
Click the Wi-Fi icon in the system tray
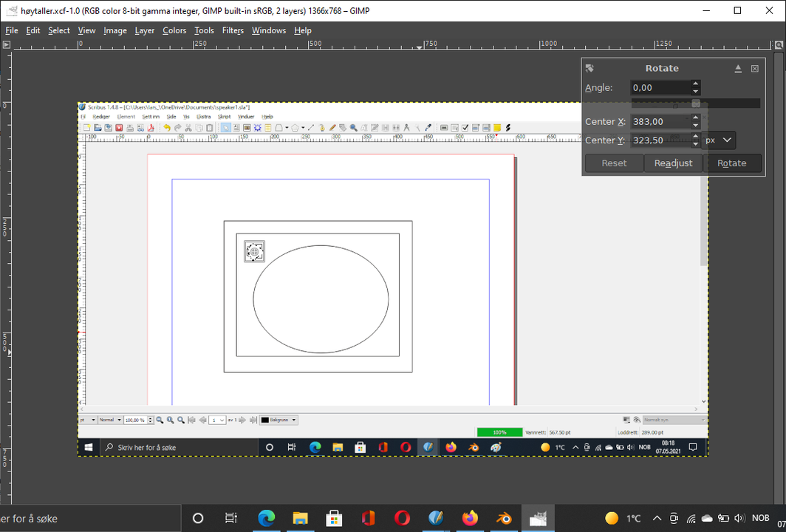pos(690,518)
